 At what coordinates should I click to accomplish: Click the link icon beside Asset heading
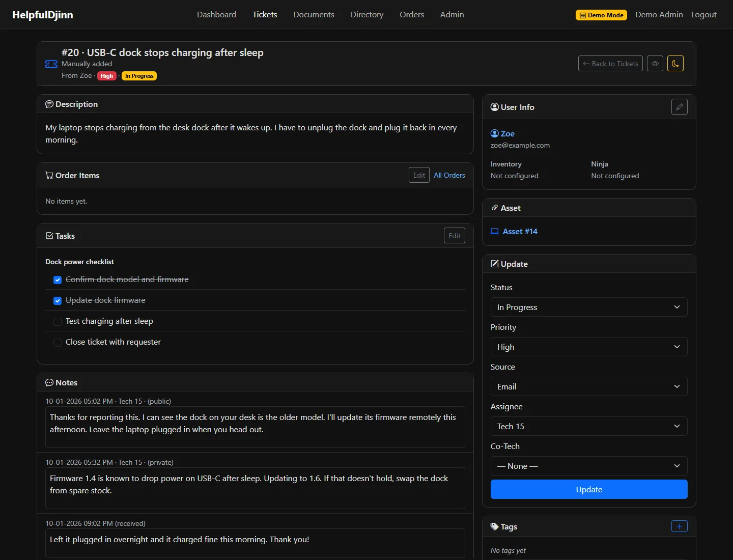(x=495, y=208)
